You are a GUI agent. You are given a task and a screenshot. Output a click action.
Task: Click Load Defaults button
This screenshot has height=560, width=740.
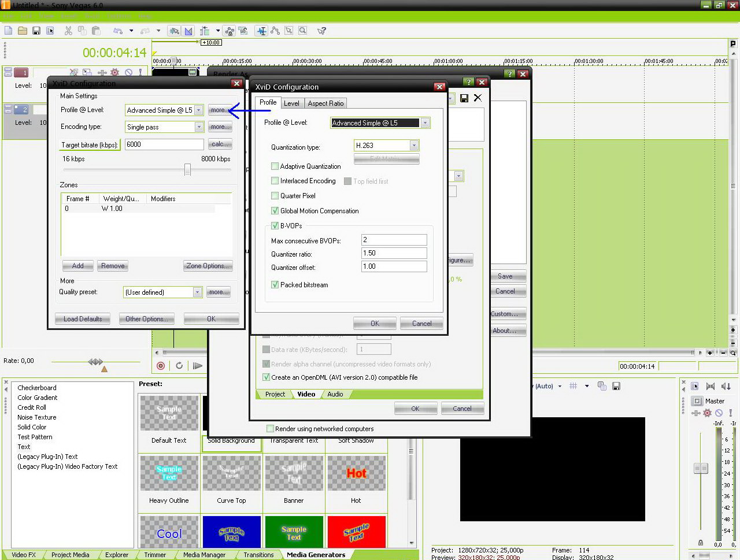(x=83, y=319)
